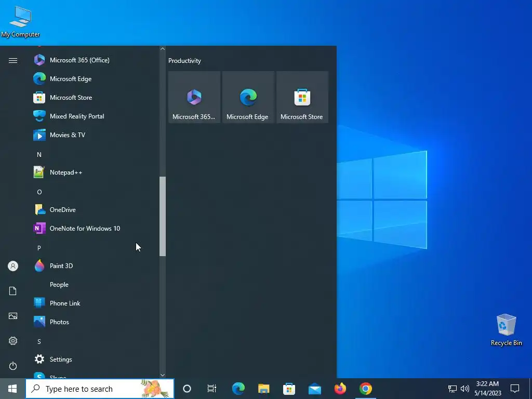Open File Explorer from the taskbar
Image resolution: width=532 pixels, height=399 pixels.
263,389
